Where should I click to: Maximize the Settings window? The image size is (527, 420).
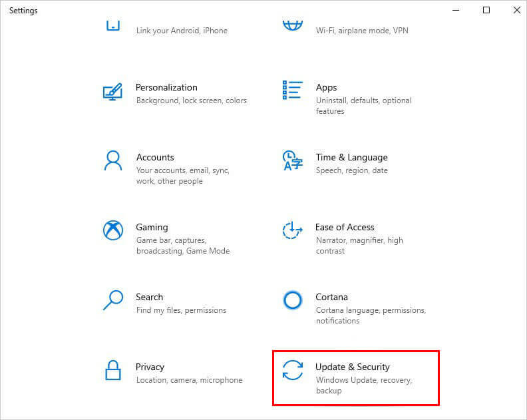coord(486,10)
